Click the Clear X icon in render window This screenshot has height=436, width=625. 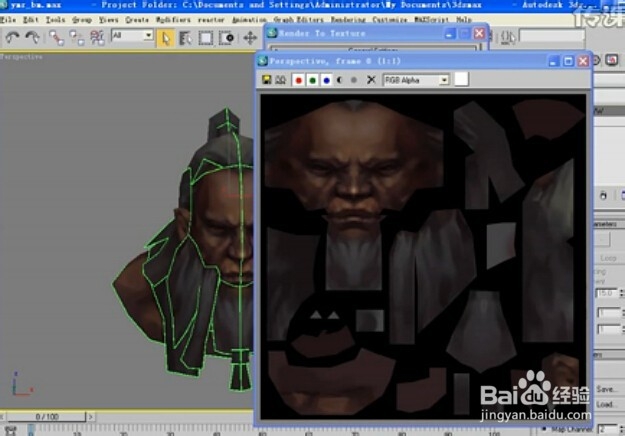point(371,80)
